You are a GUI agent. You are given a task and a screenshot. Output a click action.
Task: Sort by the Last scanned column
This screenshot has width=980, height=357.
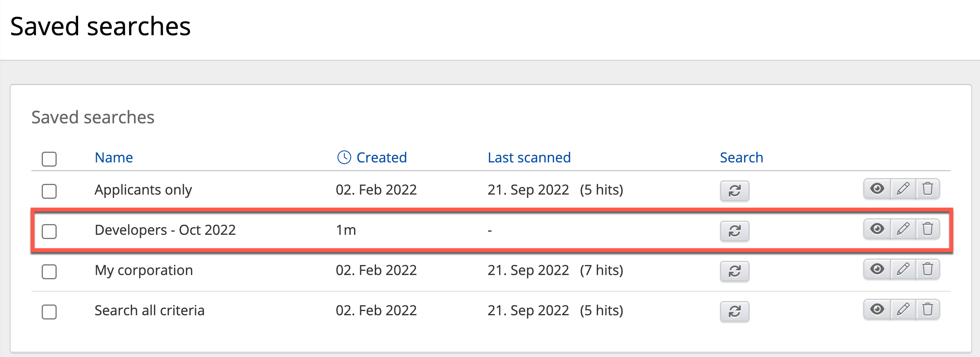pos(529,157)
